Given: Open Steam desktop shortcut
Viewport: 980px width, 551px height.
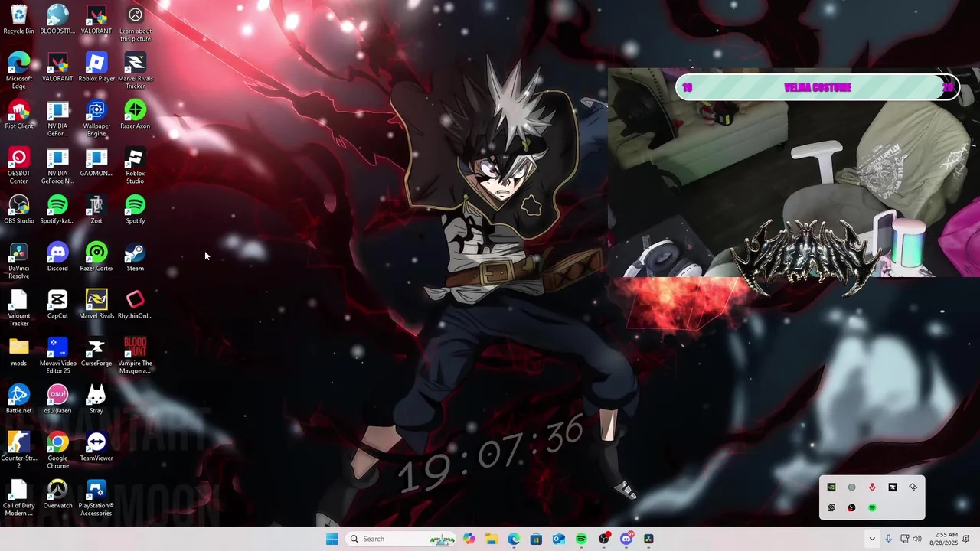Looking at the screenshot, I should tap(135, 257).
